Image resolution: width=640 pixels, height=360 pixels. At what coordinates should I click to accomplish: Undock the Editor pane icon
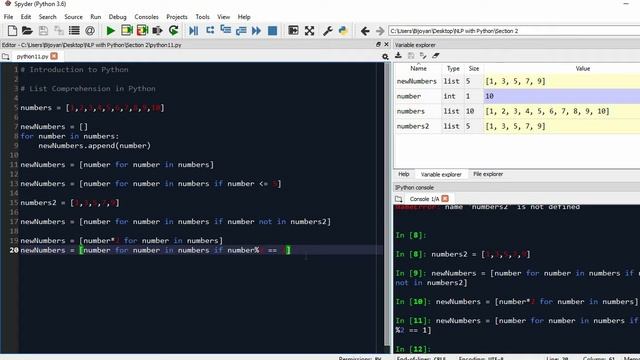(378, 44)
